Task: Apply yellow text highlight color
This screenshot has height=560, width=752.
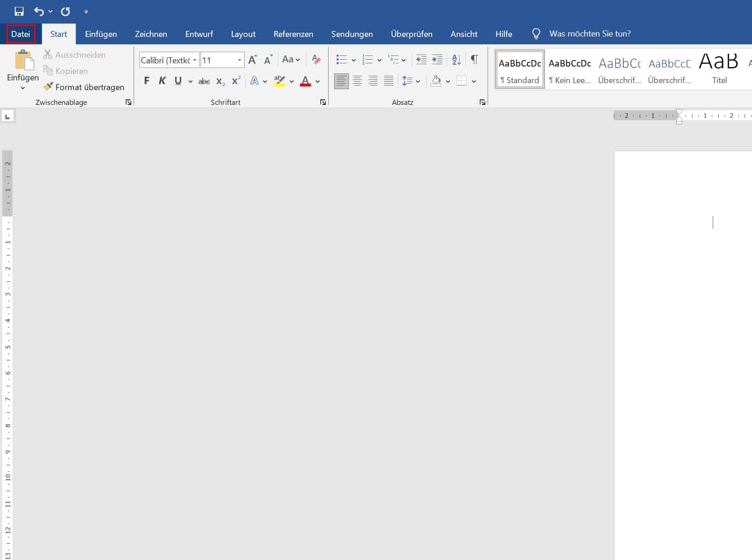Action: pos(279,81)
